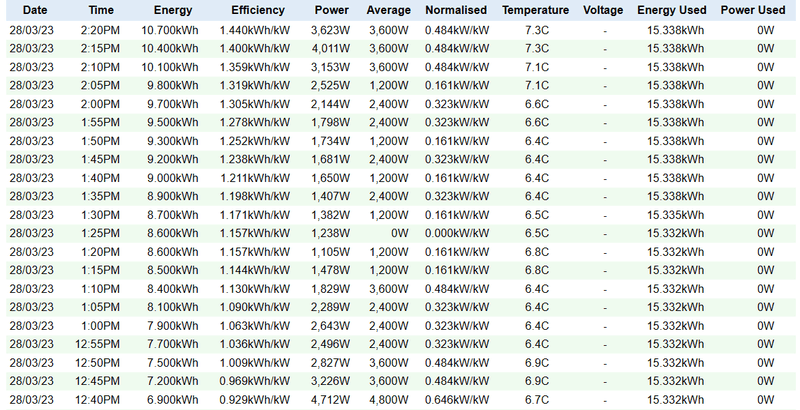800x410 pixels.
Task: Click the Date column header
Action: tap(35, 10)
